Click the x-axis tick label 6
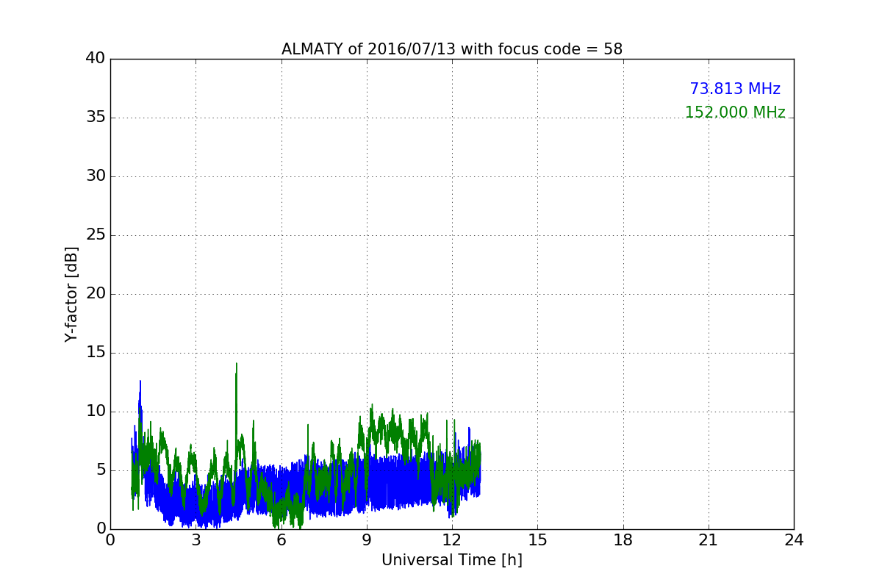This screenshot has height=588, width=882. 281,539
